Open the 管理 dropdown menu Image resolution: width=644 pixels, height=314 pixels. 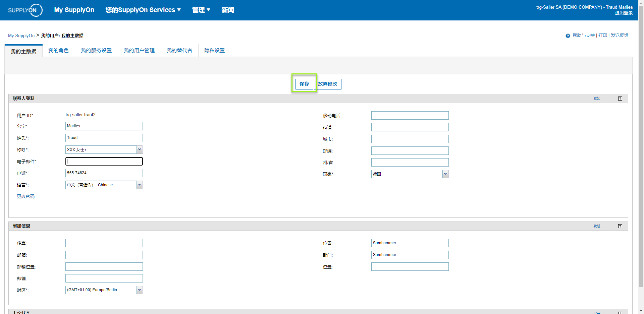pyautogui.click(x=201, y=10)
